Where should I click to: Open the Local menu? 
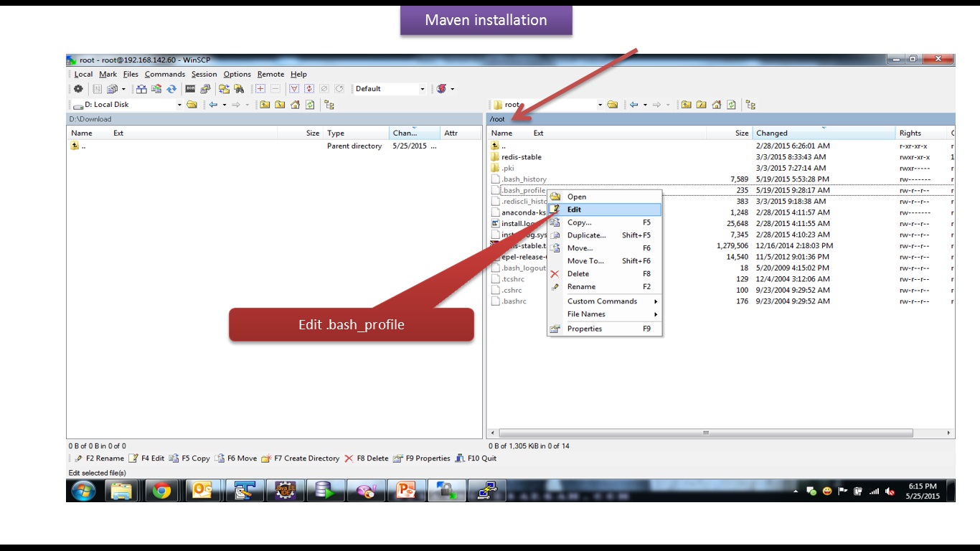pos(83,74)
